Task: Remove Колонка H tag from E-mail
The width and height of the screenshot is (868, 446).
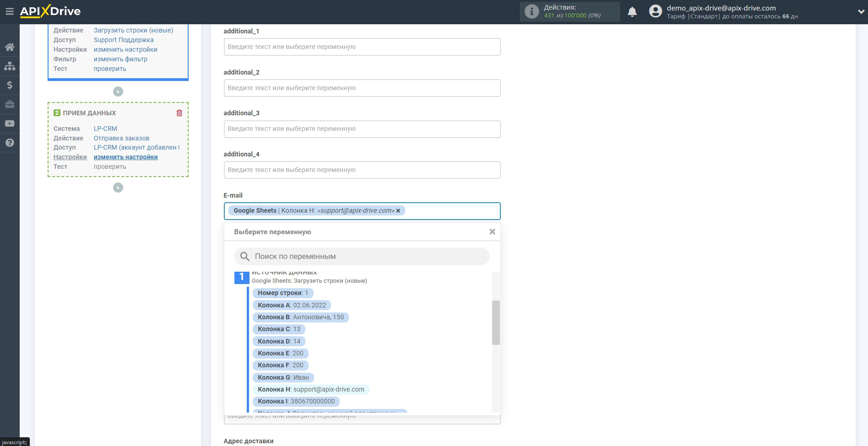Action: 398,211
